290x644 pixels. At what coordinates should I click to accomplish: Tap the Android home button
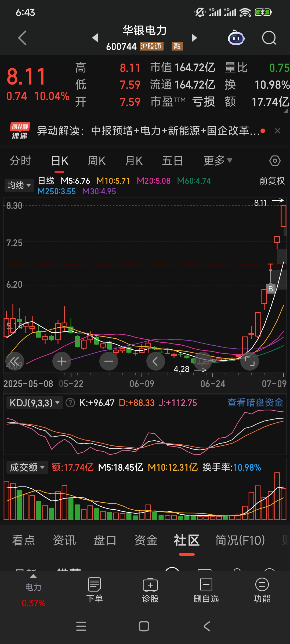pyautogui.click(x=144, y=626)
